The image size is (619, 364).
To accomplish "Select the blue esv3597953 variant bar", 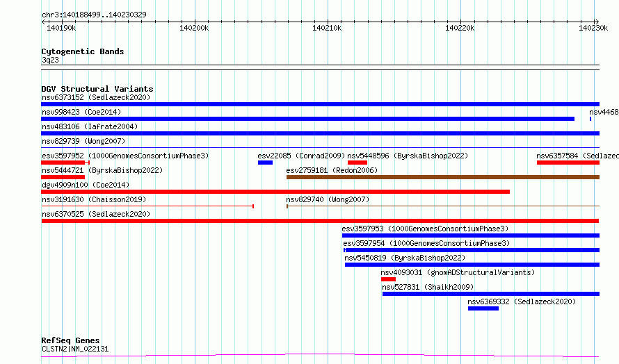I will (x=471, y=235).
